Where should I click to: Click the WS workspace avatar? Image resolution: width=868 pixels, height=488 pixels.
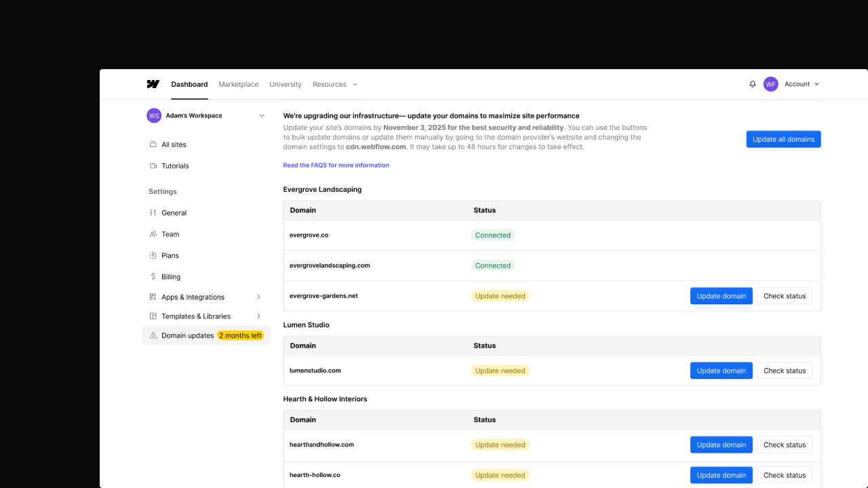point(154,116)
